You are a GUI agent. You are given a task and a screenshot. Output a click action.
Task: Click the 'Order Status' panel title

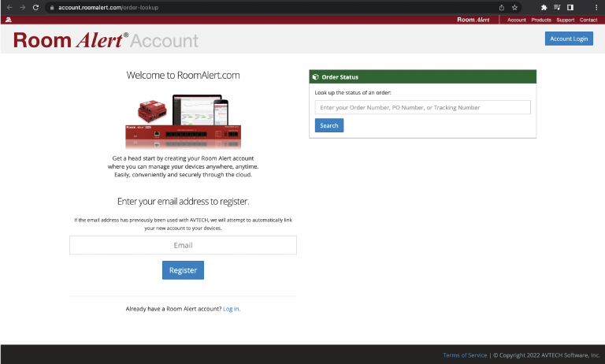(340, 77)
